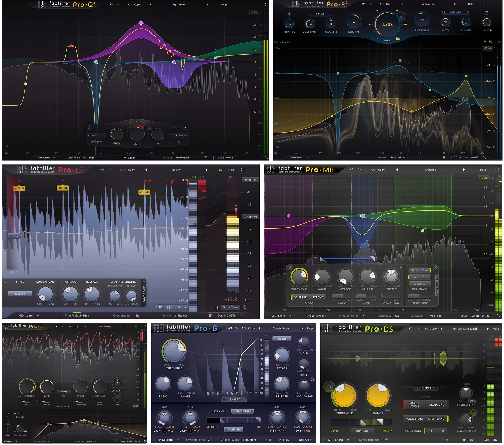Click the Thickness knob in Pro-R2
Viewport: 504px width, 445px height.
331,24
